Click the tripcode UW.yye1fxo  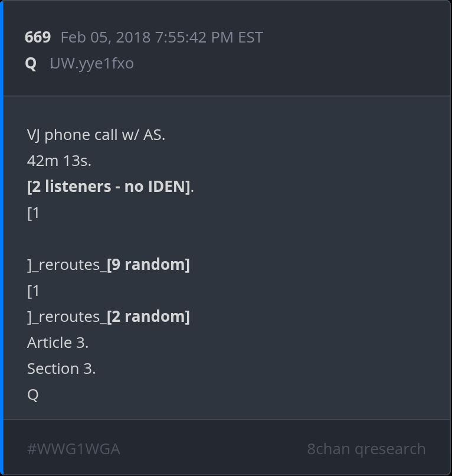[91, 63]
